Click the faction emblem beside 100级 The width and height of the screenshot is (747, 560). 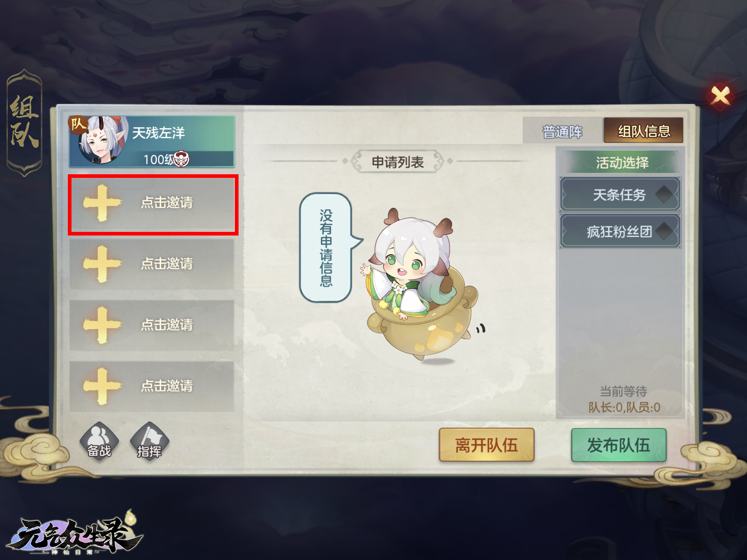pyautogui.click(x=181, y=159)
